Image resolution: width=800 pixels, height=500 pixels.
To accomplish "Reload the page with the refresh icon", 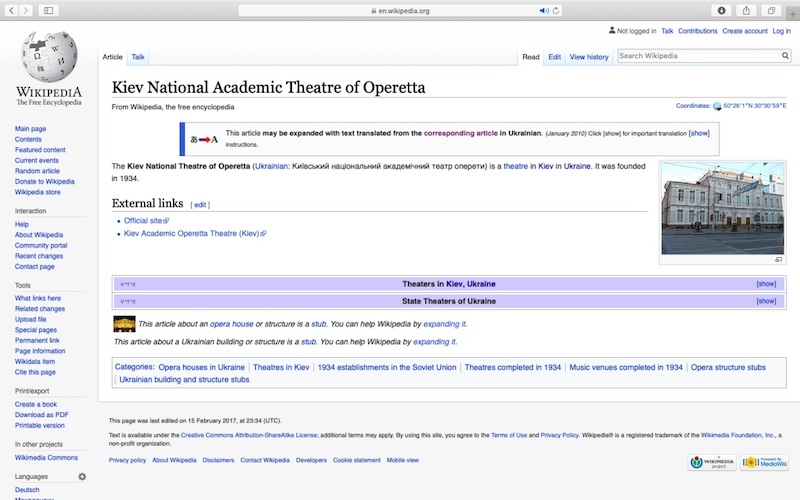I will (556, 10).
